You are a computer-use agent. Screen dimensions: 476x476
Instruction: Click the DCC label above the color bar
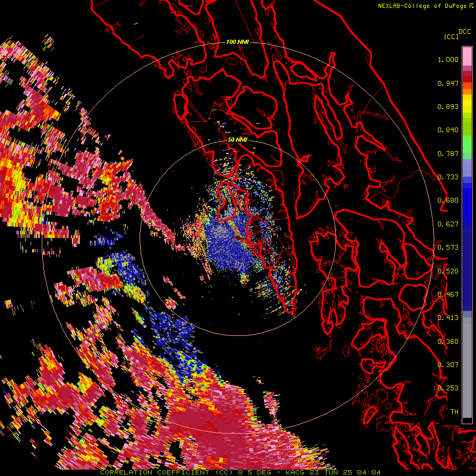click(464, 32)
